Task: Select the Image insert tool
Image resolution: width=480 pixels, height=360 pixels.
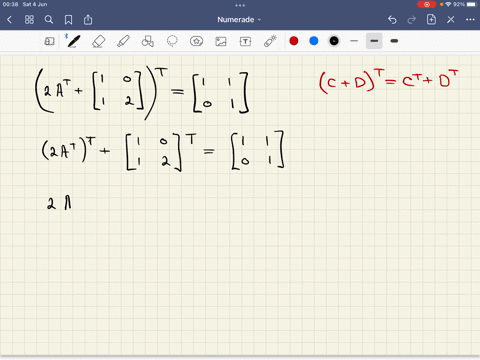Action: (221, 41)
